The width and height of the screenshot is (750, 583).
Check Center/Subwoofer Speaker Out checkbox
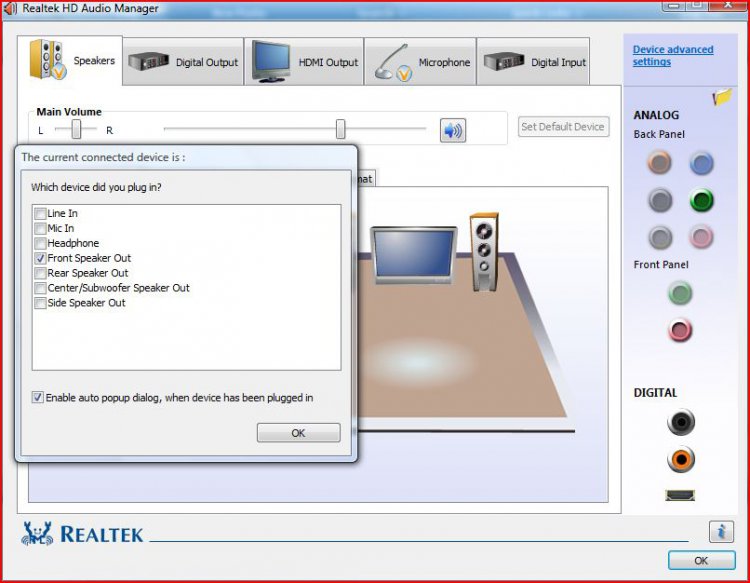pyautogui.click(x=40, y=288)
